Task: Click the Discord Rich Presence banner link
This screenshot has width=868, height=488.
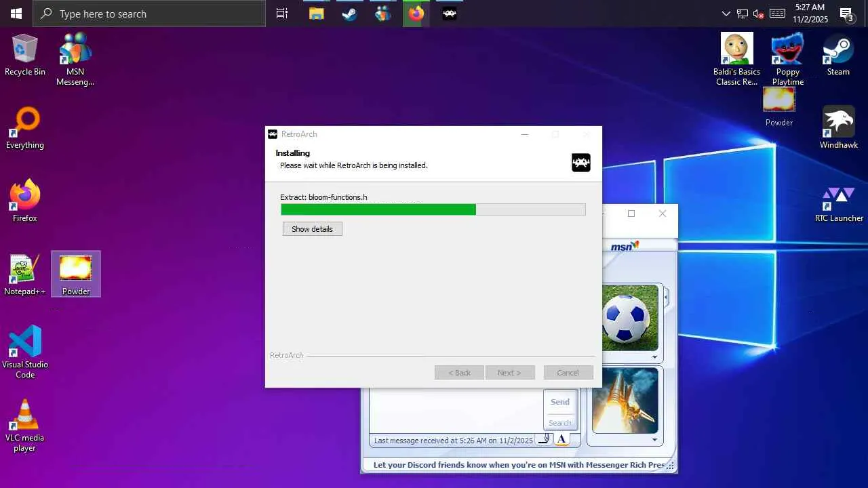Action: click(519, 465)
